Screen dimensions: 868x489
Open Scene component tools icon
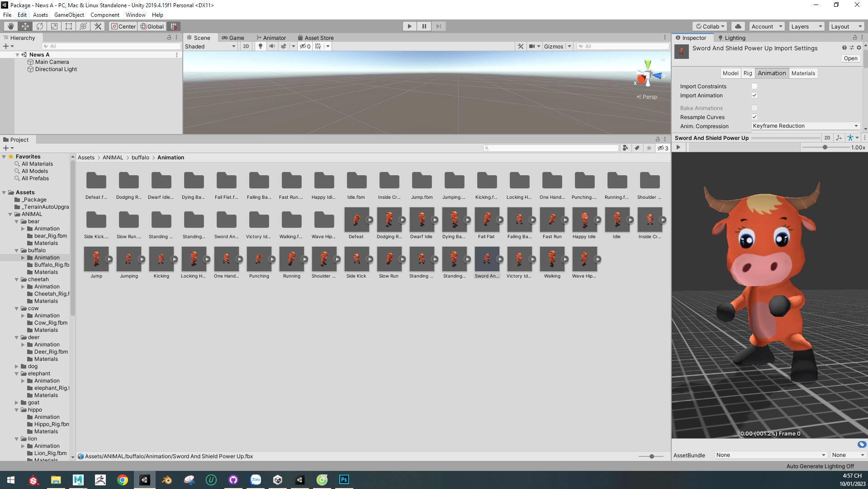(521, 46)
